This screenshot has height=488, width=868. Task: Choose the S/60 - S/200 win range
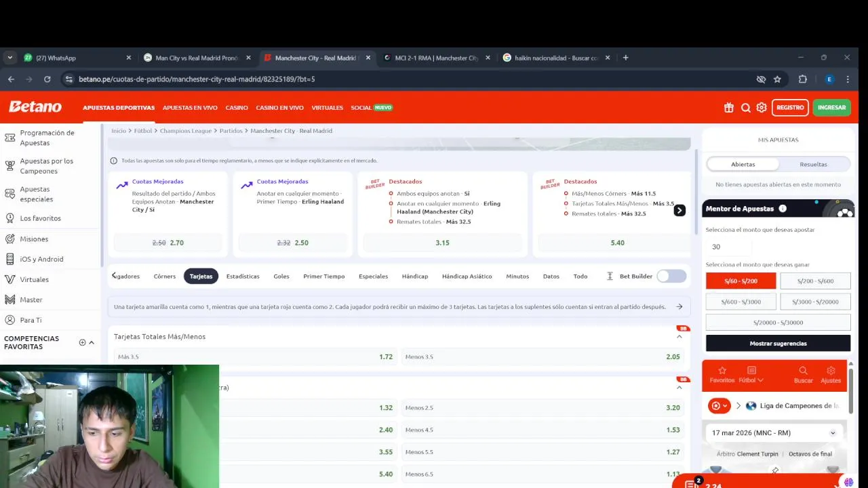pyautogui.click(x=741, y=281)
